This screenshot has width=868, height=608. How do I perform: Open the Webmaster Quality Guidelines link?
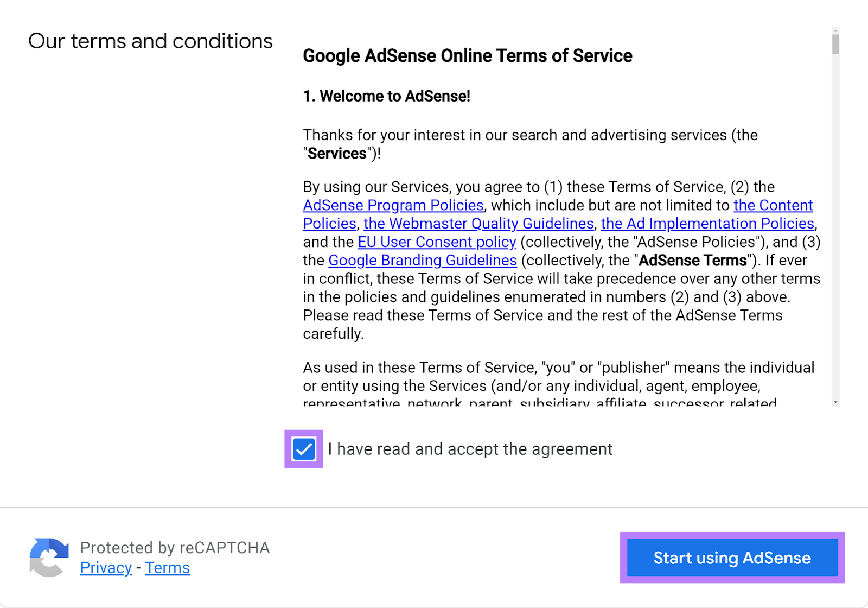(478, 224)
